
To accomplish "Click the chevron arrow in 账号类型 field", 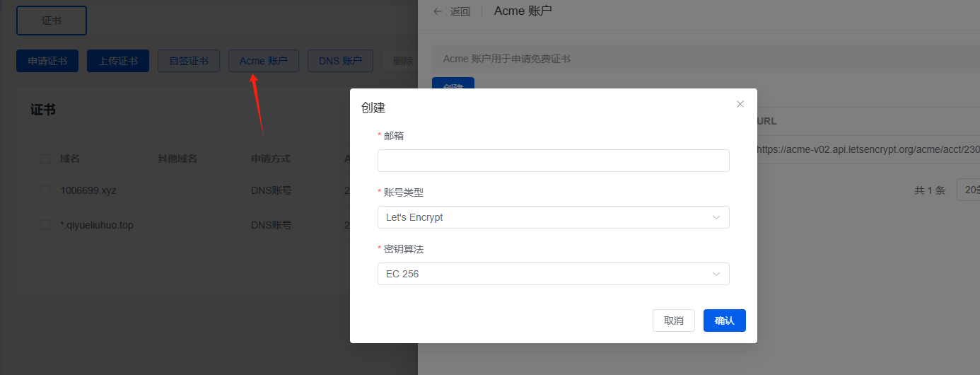I will click(716, 217).
